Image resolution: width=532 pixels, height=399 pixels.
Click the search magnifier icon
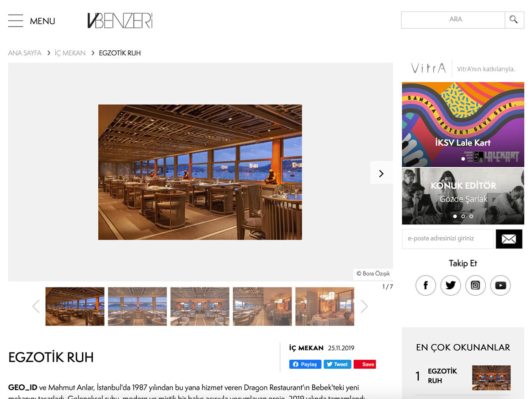514,20
